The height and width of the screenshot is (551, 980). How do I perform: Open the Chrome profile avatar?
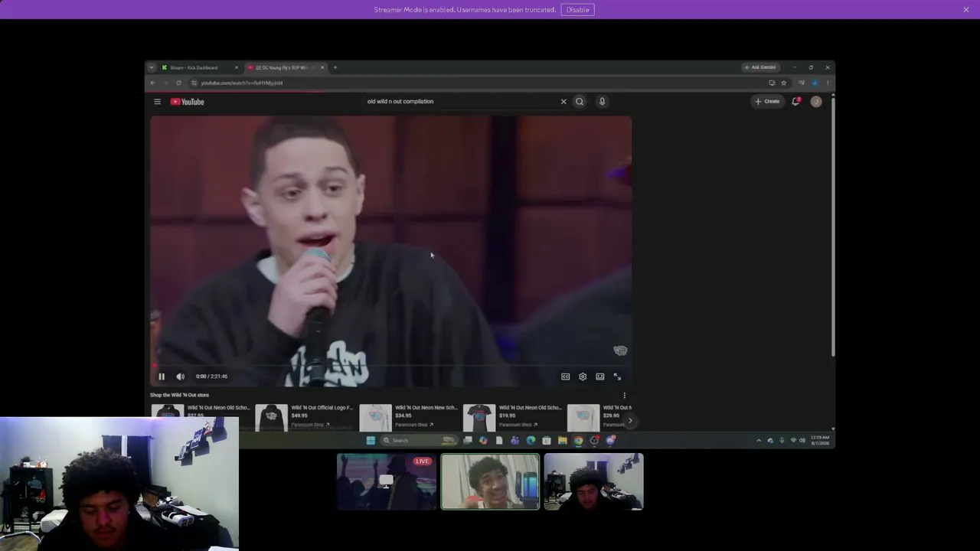(x=815, y=83)
